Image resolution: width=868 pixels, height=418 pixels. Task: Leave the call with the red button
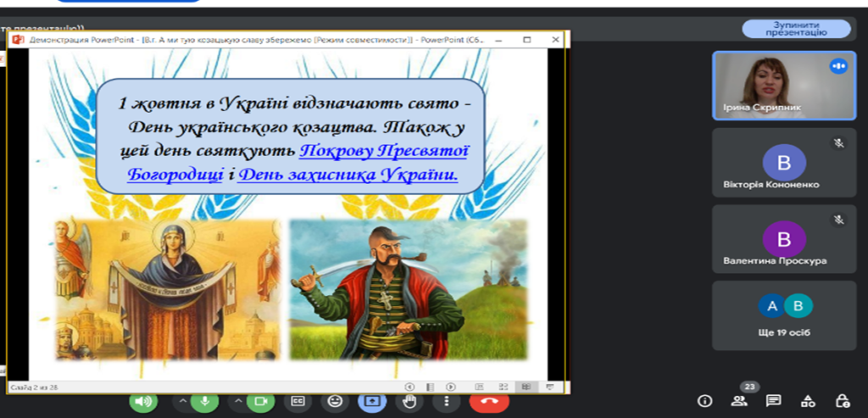[x=488, y=402]
